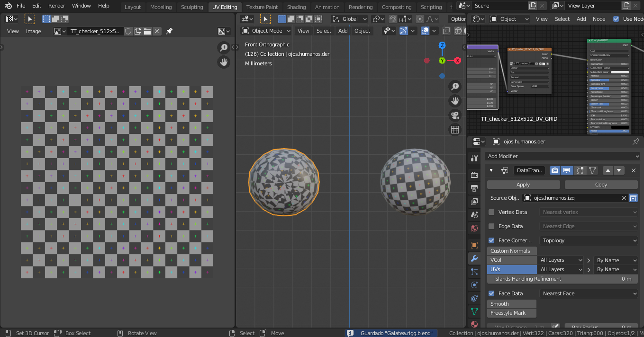Open the Object Mode dropdown
This screenshot has width=644, height=337.
click(x=266, y=31)
